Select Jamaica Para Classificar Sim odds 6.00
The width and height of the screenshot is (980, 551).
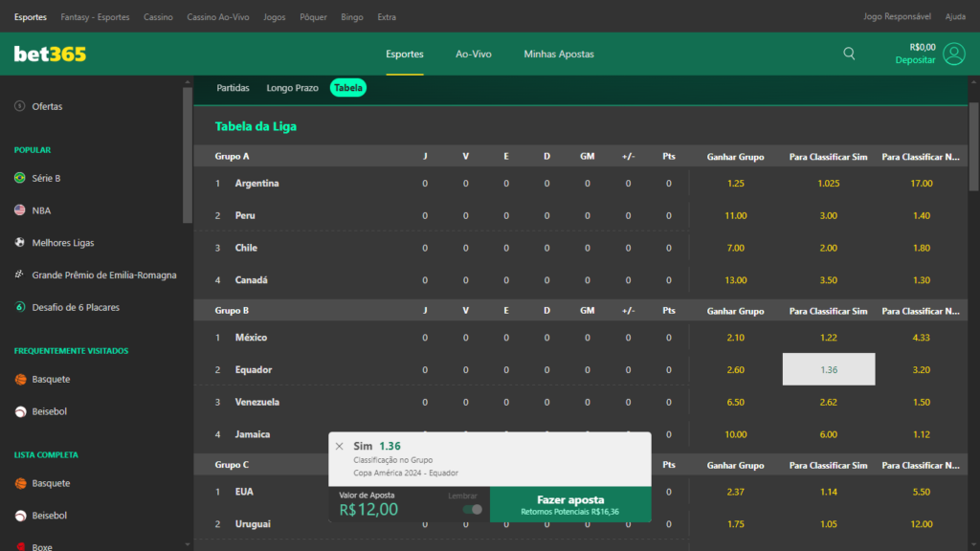pyautogui.click(x=829, y=434)
